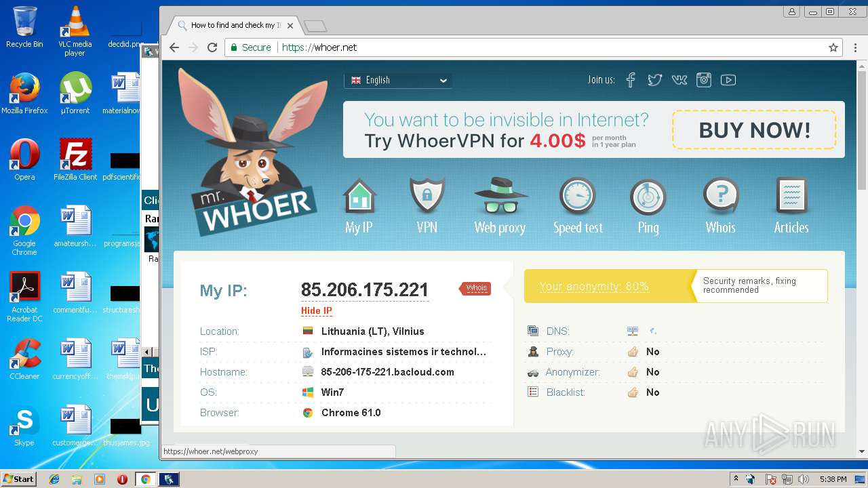This screenshot has width=868, height=488.
Task: Click the volume speaker tray icon
Action: (x=804, y=479)
